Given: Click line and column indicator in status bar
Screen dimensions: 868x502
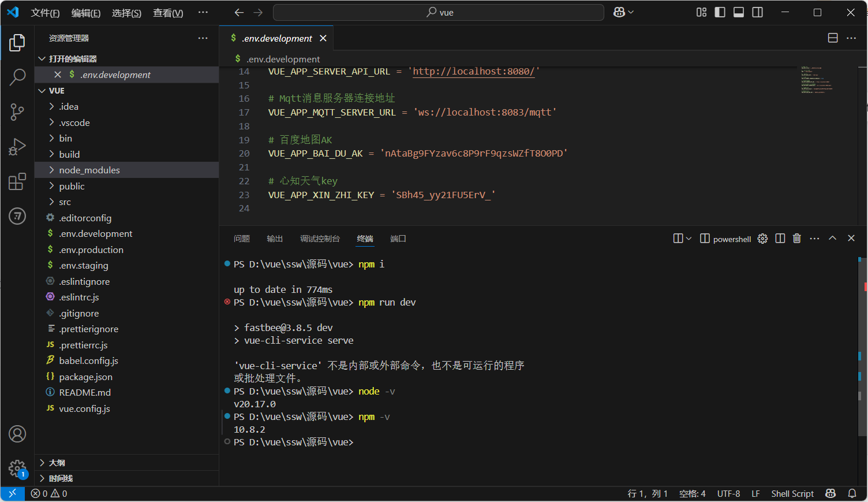Looking at the screenshot, I should [648, 493].
